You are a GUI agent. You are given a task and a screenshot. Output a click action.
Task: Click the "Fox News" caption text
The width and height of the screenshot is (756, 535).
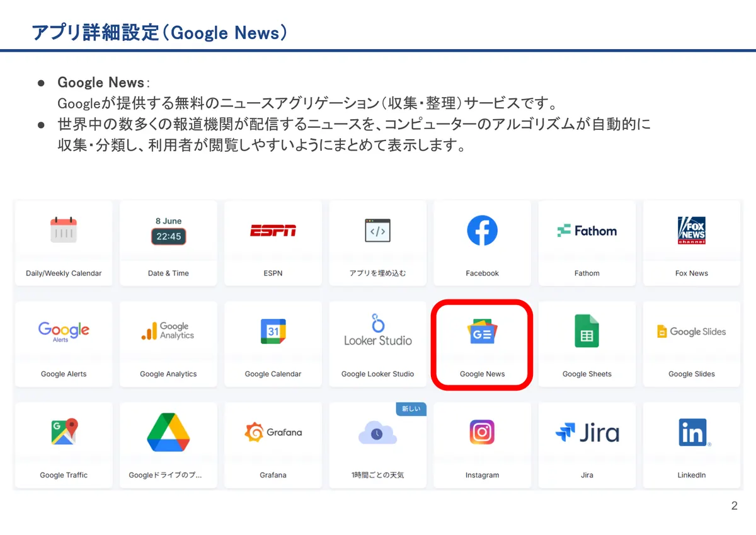pyautogui.click(x=692, y=273)
